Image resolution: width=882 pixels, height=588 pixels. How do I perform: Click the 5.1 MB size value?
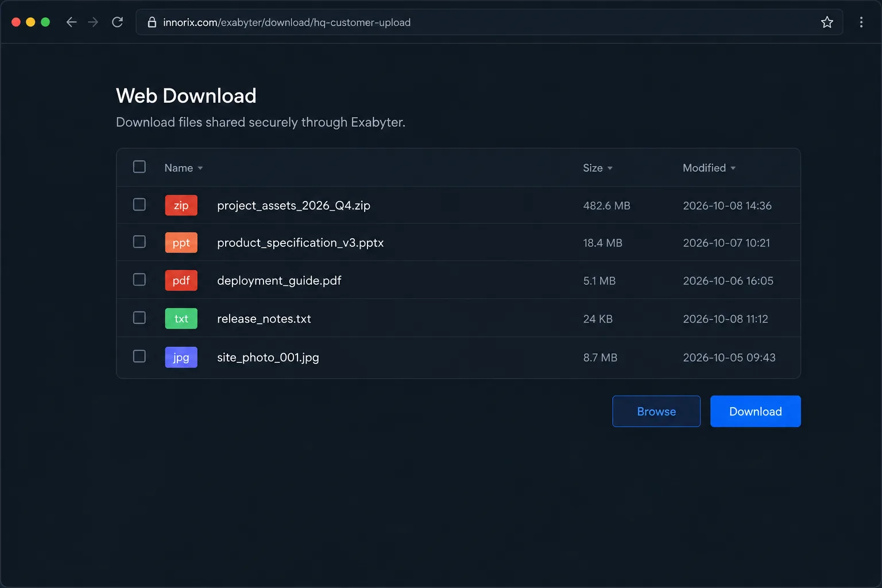(599, 281)
